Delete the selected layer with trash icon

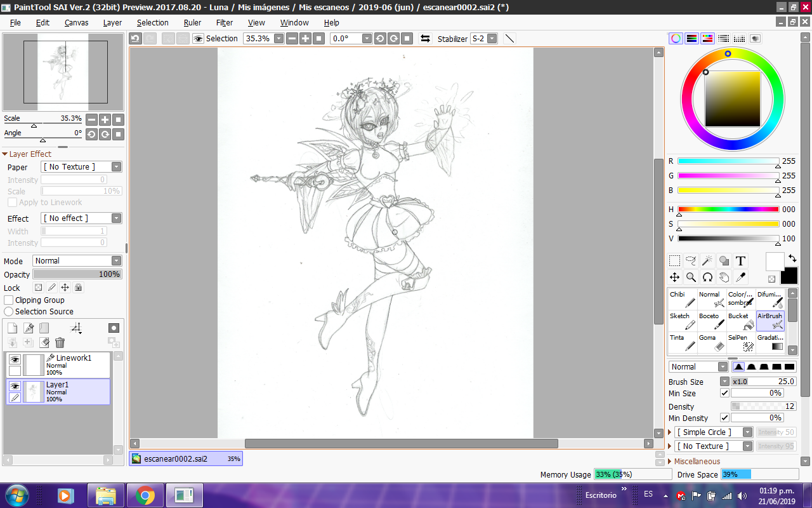pyautogui.click(x=60, y=343)
